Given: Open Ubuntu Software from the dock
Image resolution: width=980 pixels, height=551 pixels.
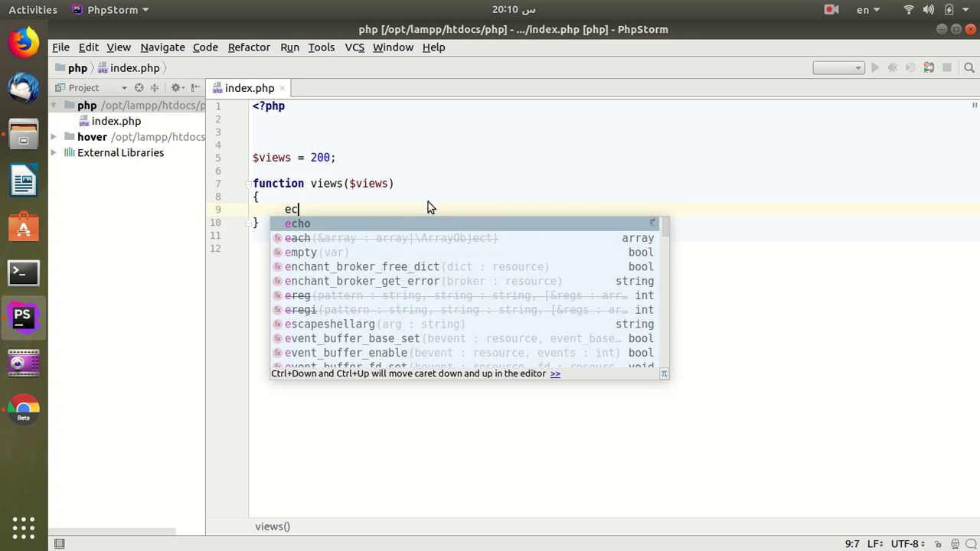Looking at the screenshot, I should pos(24,227).
